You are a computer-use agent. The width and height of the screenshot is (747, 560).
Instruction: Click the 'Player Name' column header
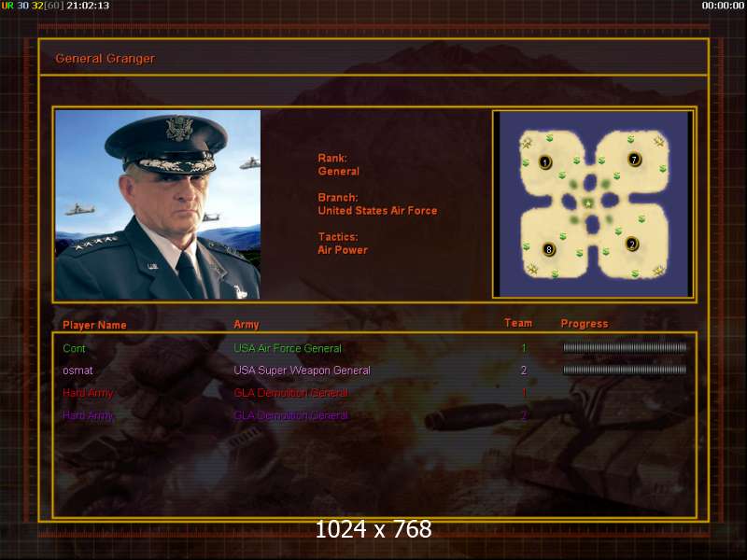pos(94,325)
